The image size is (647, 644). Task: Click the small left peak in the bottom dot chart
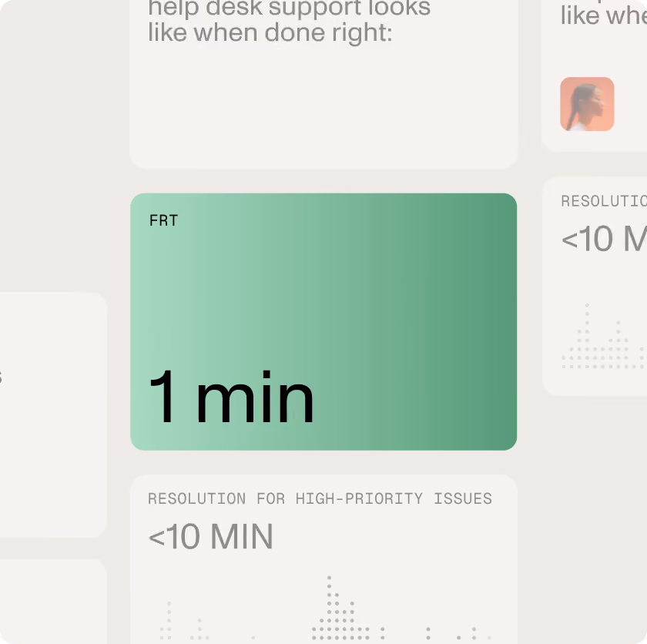169,619
